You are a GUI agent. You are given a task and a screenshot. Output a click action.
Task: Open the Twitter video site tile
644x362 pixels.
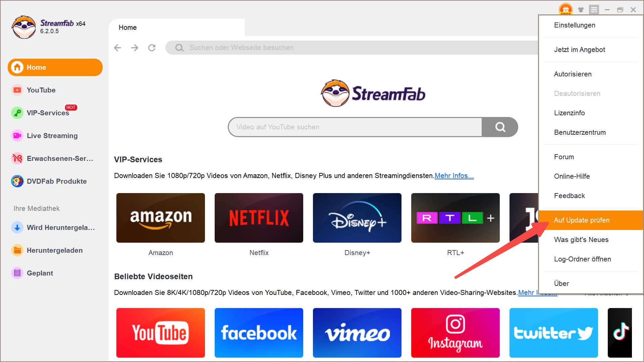pos(554,333)
